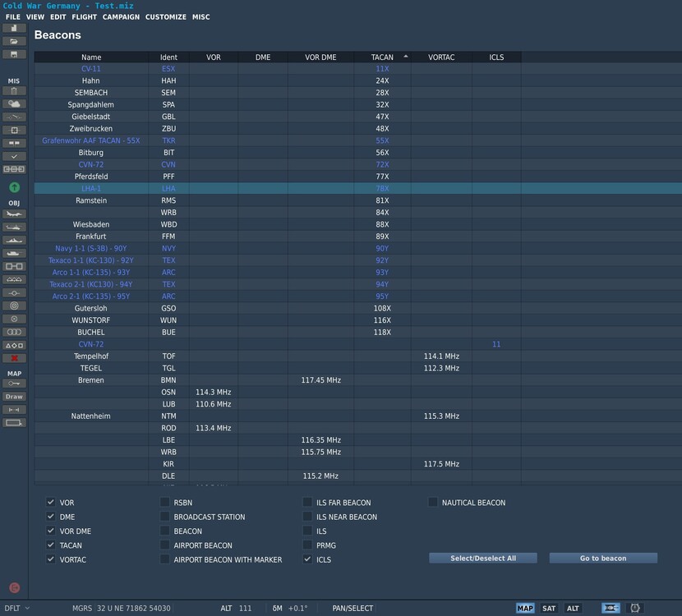
Task: Sort by the Ident column header
Action: click(x=168, y=57)
